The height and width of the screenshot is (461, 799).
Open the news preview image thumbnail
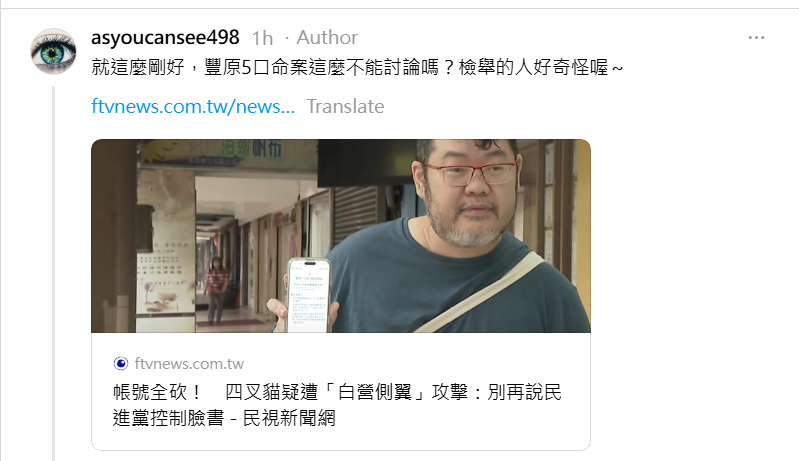pos(341,236)
